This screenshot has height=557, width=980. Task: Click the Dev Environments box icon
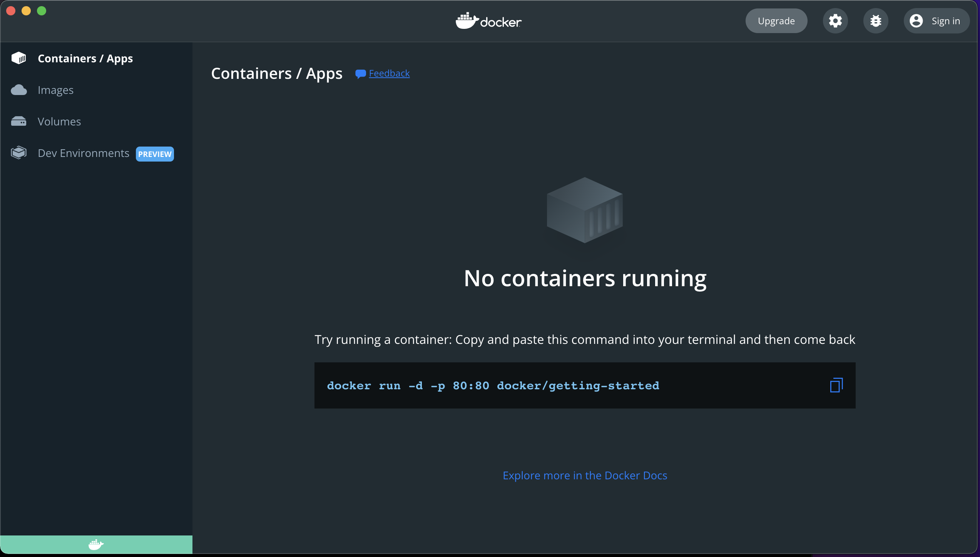[18, 153]
